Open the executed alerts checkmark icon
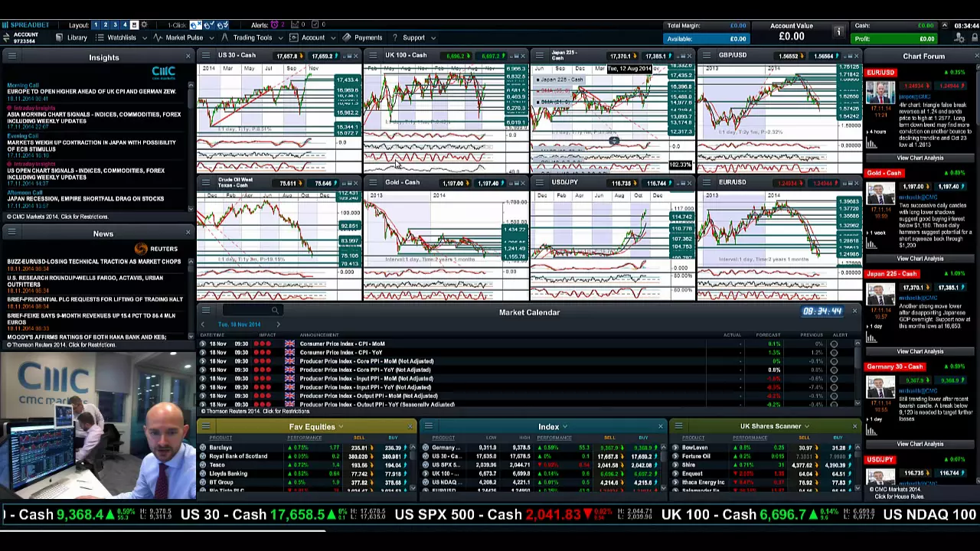This screenshot has height=551, width=980. tap(314, 25)
